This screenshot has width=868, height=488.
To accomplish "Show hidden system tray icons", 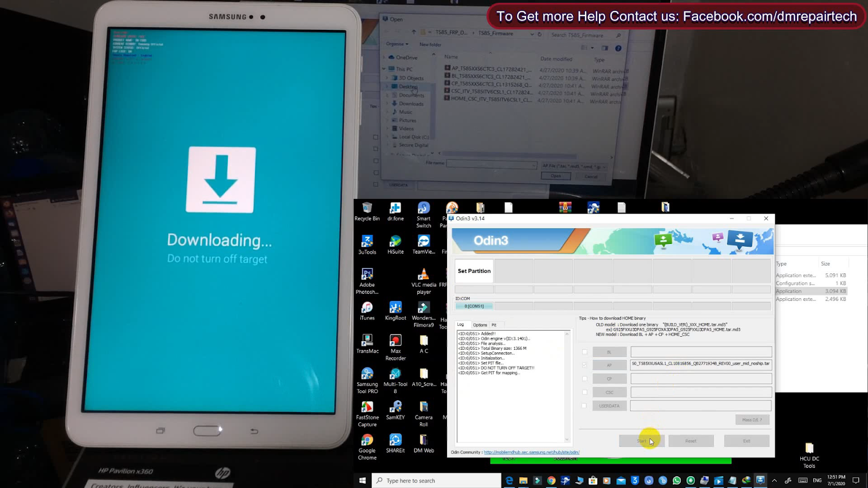I will tap(774, 480).
